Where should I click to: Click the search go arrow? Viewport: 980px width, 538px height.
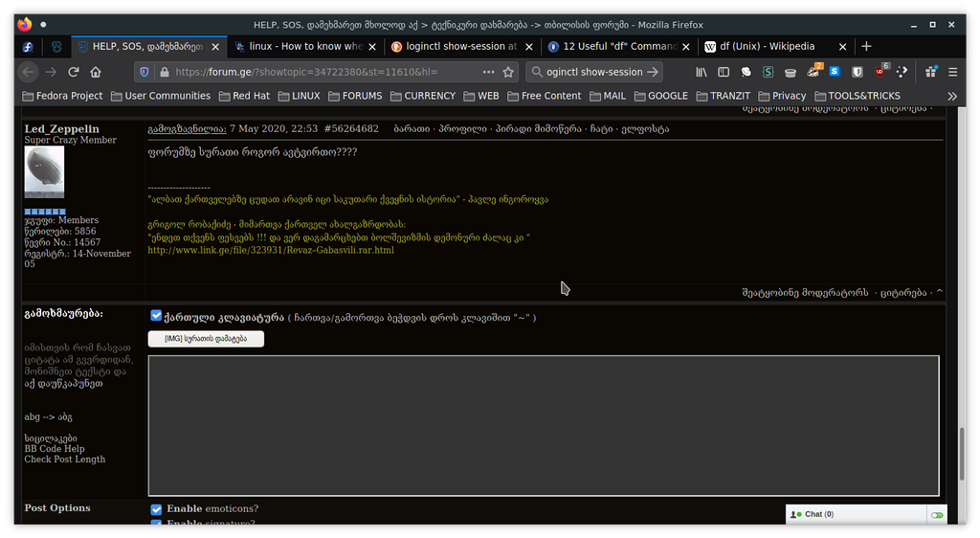[653, 73]
